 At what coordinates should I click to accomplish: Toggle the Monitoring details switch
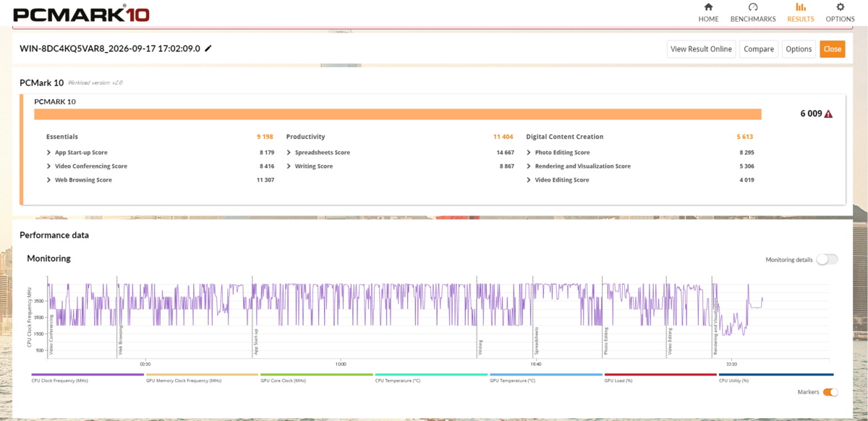[827, 259]
